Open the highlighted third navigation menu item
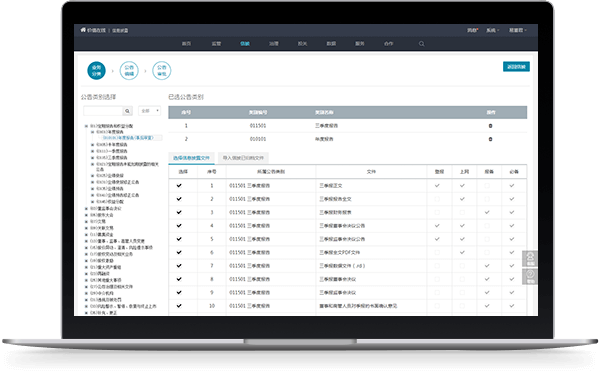The height and width of the screenshot is (373, 600). pyautogui.click(x=245, y=44)
